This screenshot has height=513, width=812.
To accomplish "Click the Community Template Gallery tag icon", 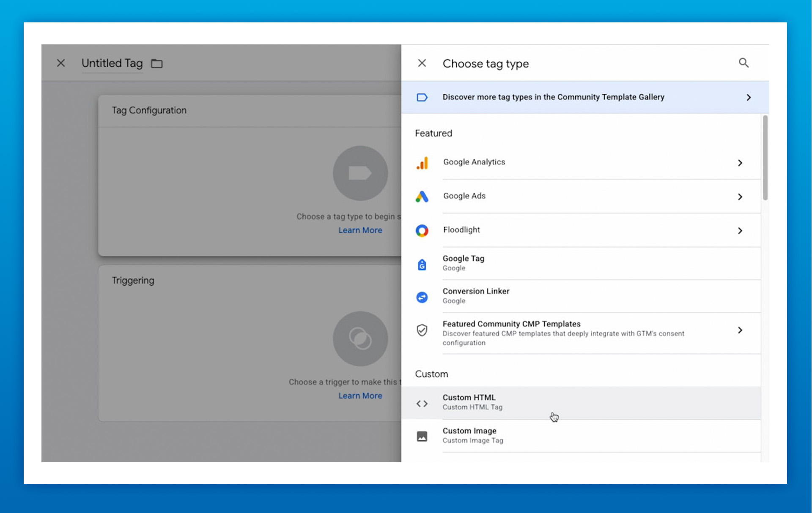I will pos(422,97).
